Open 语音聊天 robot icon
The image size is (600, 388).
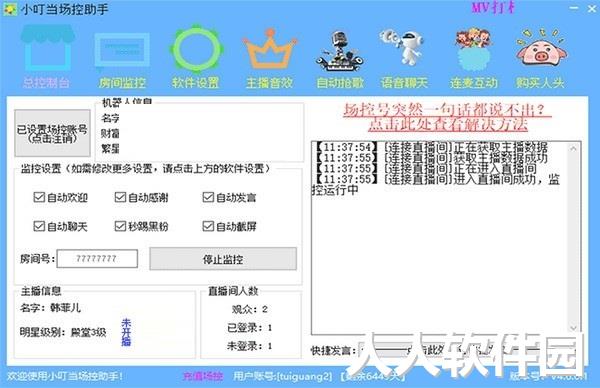[x=404, y=58]
